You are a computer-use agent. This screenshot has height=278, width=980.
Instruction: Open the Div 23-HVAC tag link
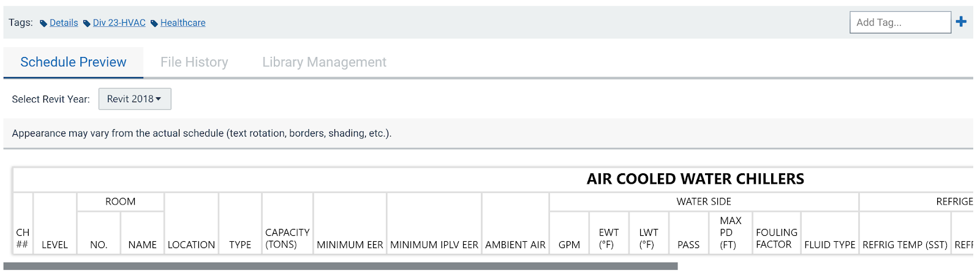pos(119,23)
